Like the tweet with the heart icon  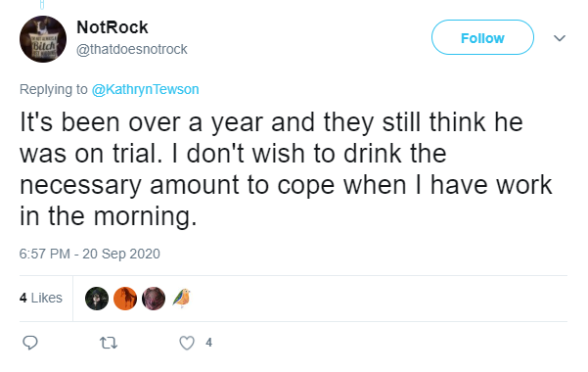187,343
